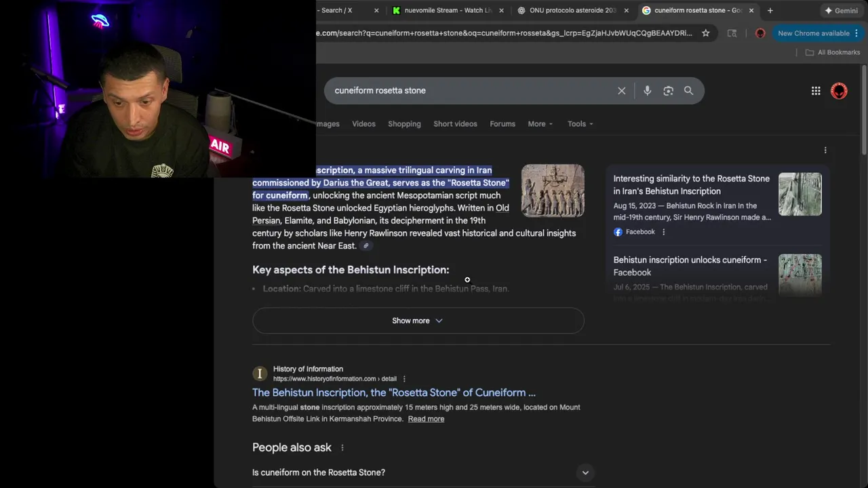The width and height of the screenshot is (868, 488).
Task: Open the Google account avatar
Action: 839,91
